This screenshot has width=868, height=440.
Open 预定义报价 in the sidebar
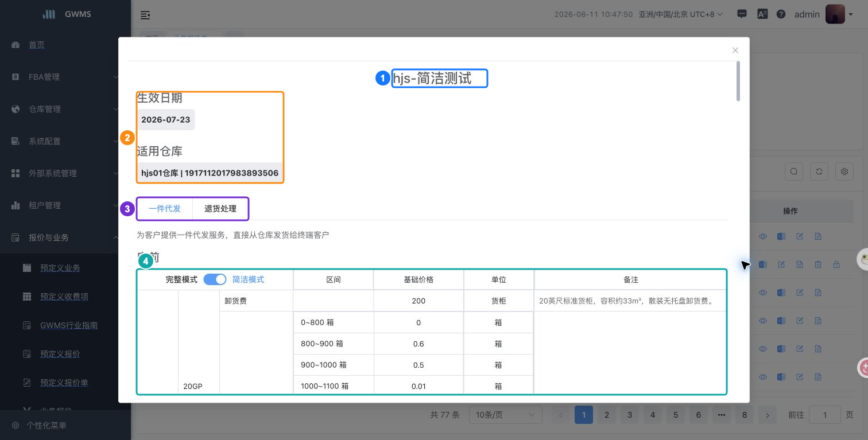60,354
